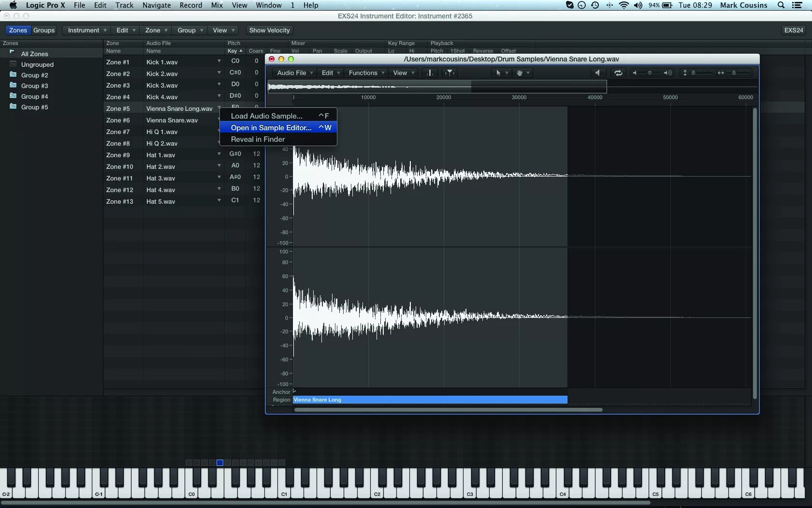Image resolution: width=812 pixels, height=508 pixels.
Task: Select the hand tool in Sample Editor
Action: point(520,73)
